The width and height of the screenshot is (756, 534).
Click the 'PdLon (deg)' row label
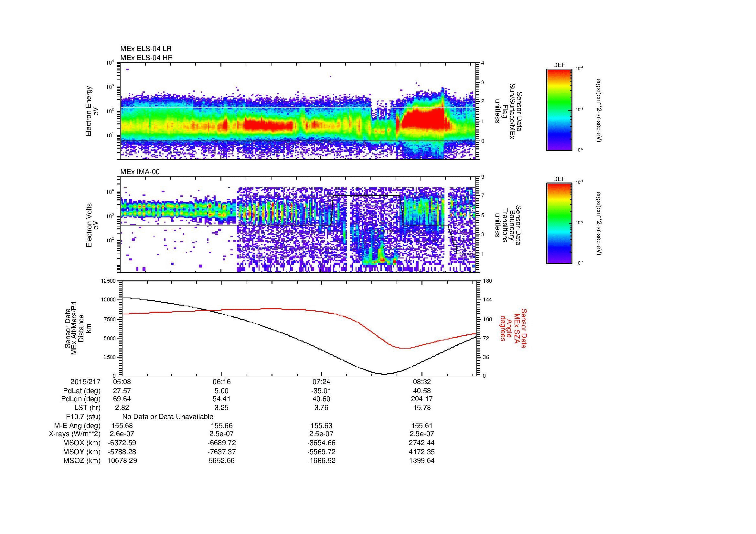[81, 399]
